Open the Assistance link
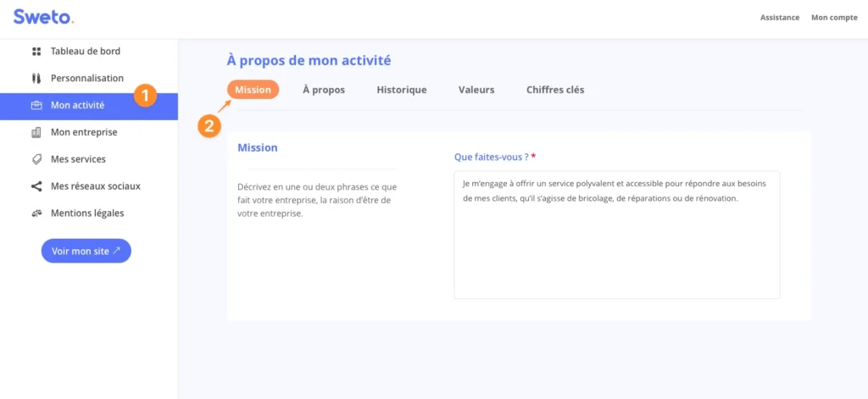The width and height of the screenshot is (868, 399). [x=779, y=18]
